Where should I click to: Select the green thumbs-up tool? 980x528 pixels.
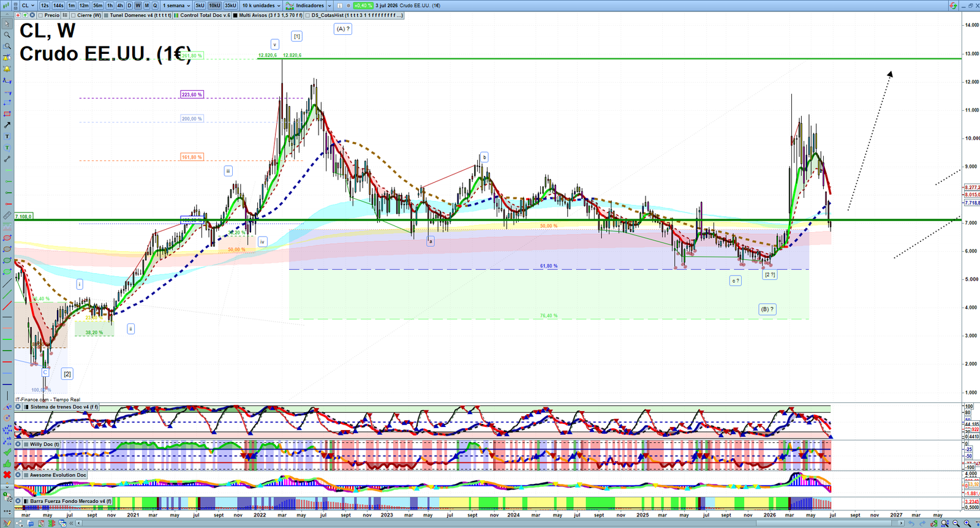tap(7, 463)
